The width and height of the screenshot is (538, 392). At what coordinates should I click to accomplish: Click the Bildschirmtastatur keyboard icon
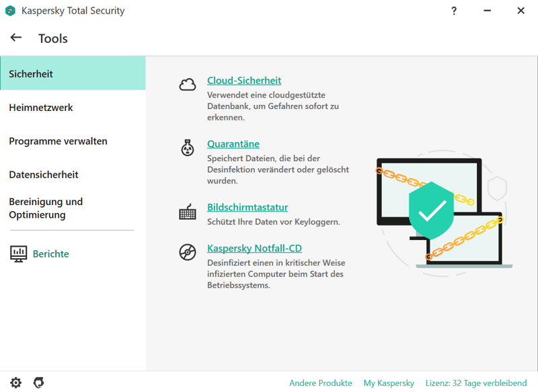pyautogui.click(x=188, y=212)
